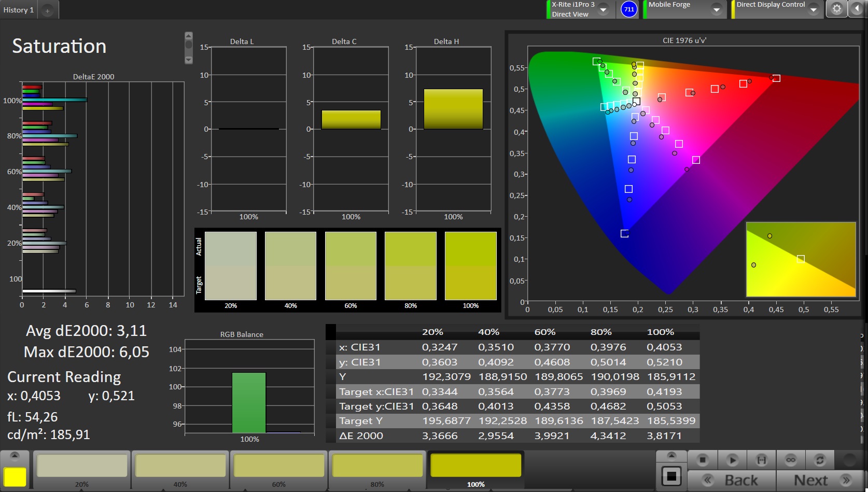
Task: Click the Delta C yellow bar
Action: (351, 120)
